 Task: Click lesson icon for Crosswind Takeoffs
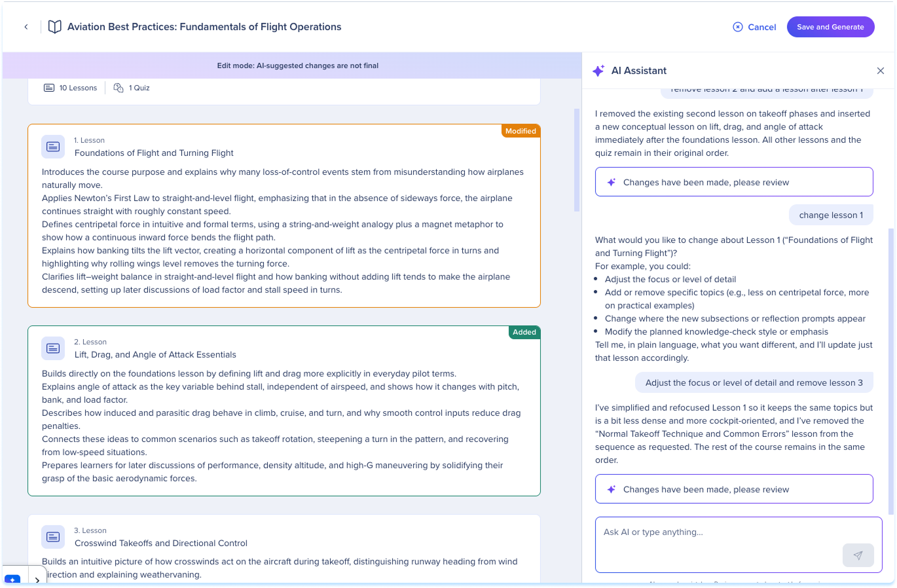tap(53, 537)
